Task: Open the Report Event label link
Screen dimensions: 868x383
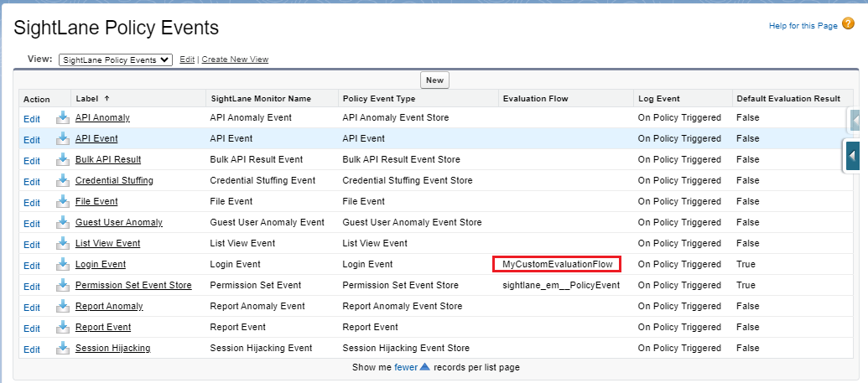Action: [x=103, y=327]
